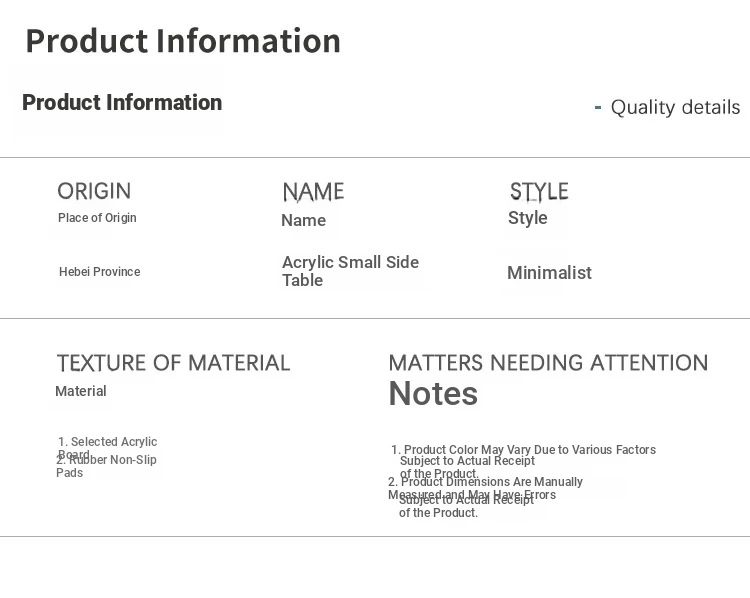The image size is (750, 598).
Task: Select the bold Product Information subheading
Action: pos(122,102)
